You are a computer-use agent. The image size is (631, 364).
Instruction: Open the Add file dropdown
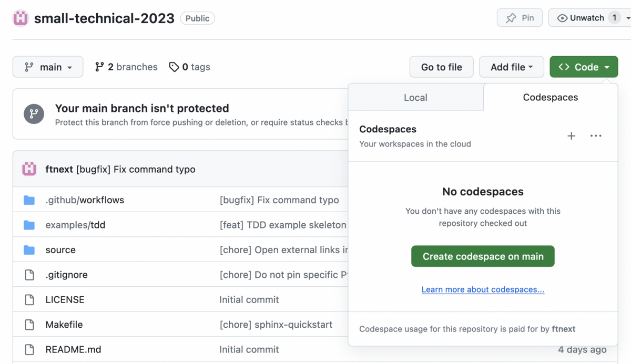511,67
